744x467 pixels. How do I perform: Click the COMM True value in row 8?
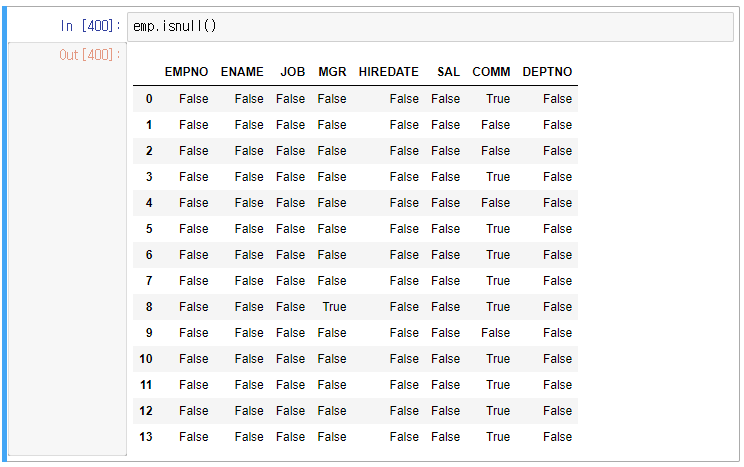[x=498, y=307]
